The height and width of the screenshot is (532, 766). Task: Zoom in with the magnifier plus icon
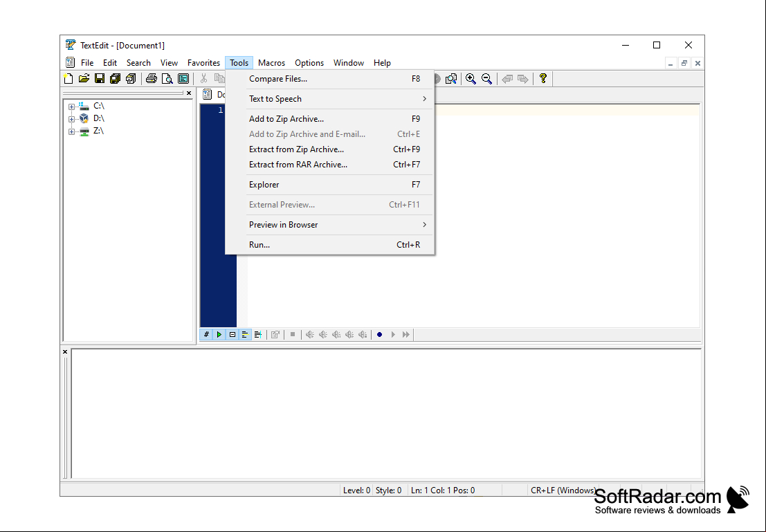click(471, 79)
